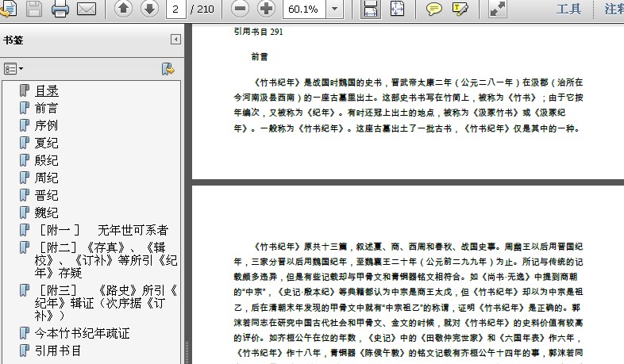Click the Print icon in toolbar
The width and height of the screenshot is (624, 364).
point(60,10)
